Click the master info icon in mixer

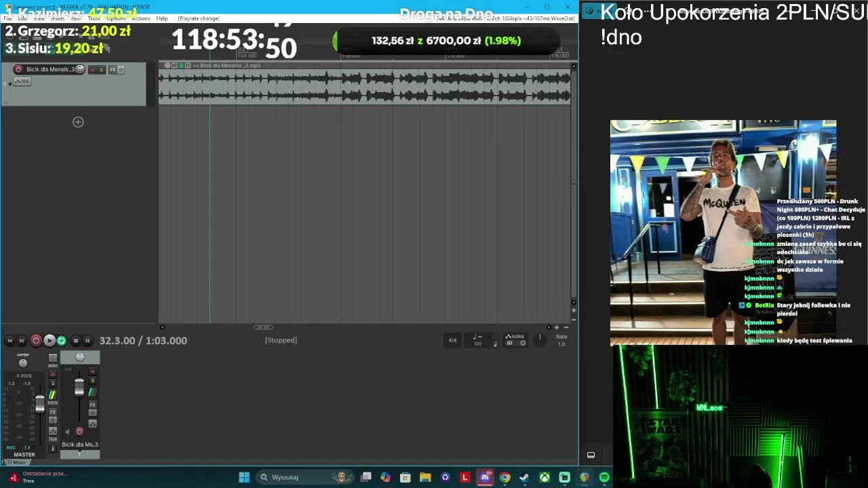53,448
